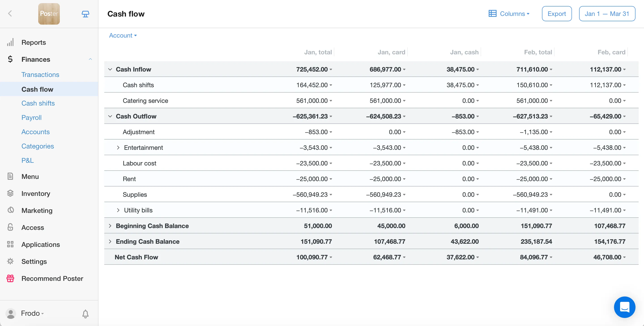Open the chat support bubble
644x326 pixels.
[624, 307]
